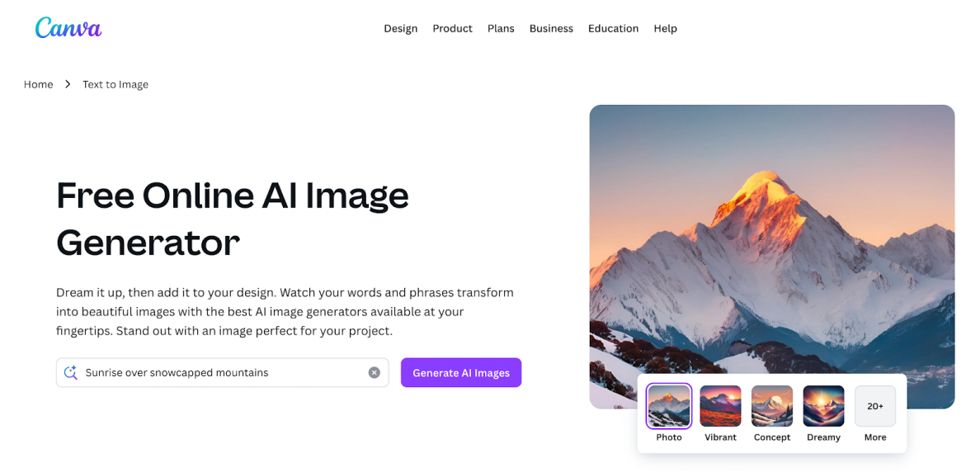
Task: Expand the Plans menu
Action: [502, 28]
